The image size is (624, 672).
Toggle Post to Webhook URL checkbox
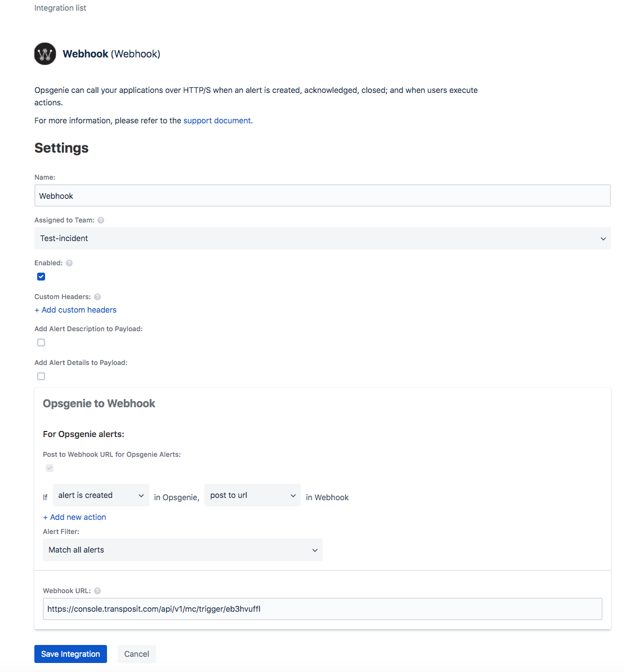tap(50, 468)
